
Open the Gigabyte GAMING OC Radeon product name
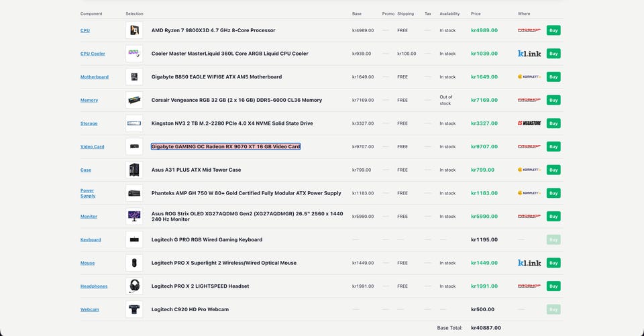(225, 147)
